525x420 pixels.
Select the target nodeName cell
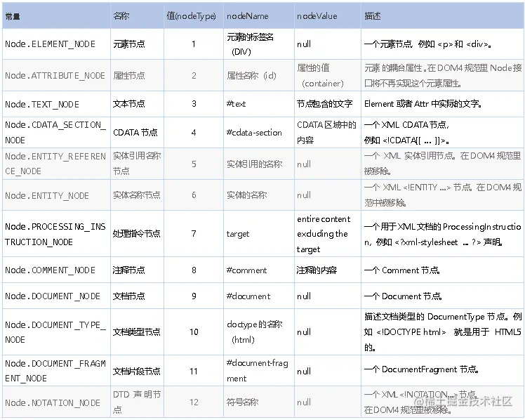pos(259,234)
